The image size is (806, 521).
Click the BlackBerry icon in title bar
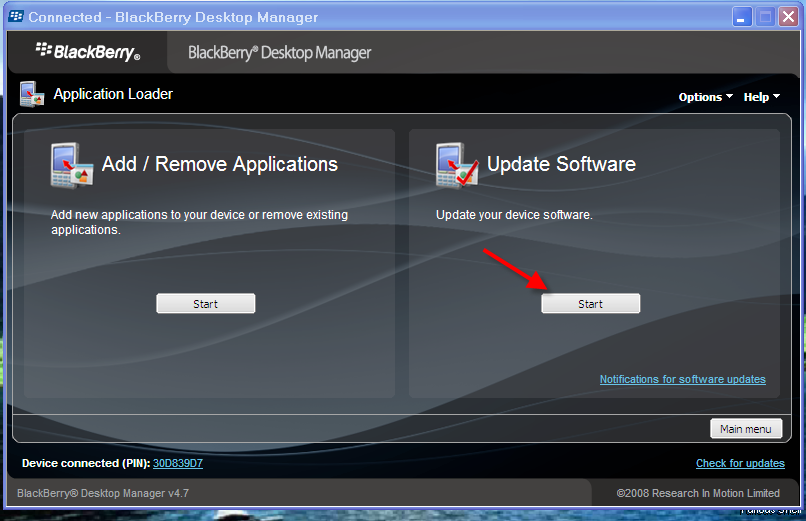point(16,16)
